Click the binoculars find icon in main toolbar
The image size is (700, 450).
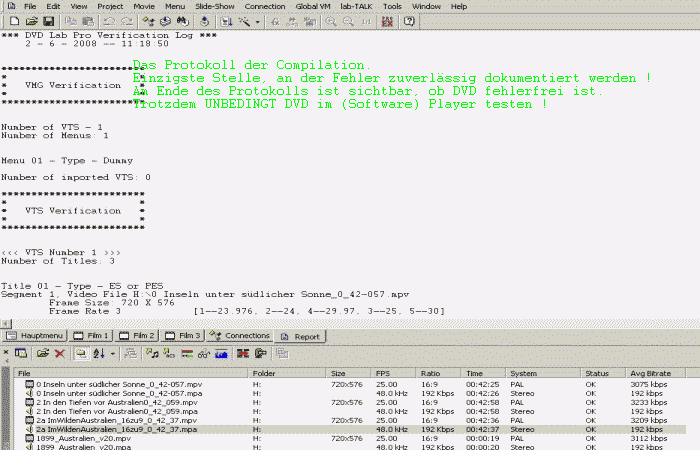coord(183,21)
